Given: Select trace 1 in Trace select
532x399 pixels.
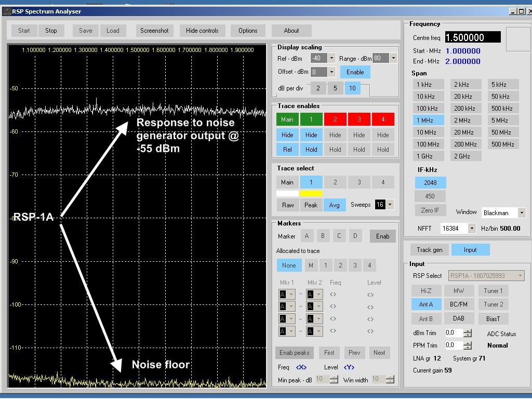Looking at the screenshot, I should [311, 182].
